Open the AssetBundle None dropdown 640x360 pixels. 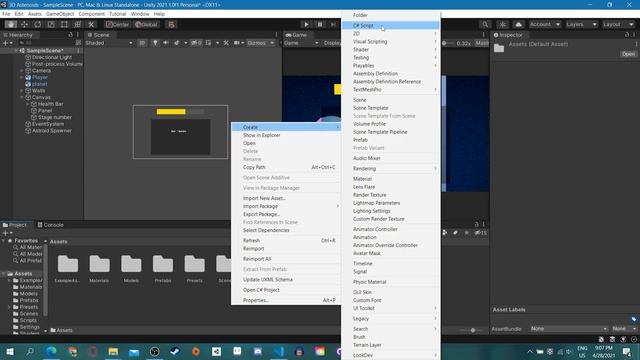pos(569,329)
